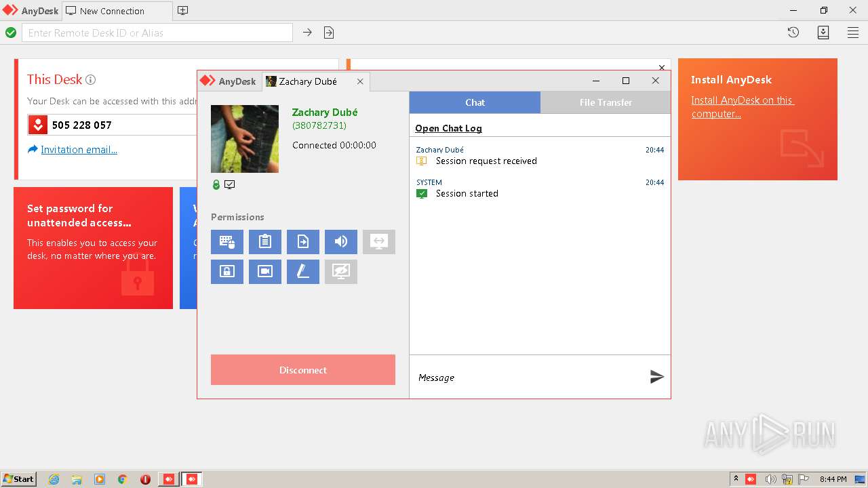The image size is (868, 488).
Task: Click the green connection status indicator
Action: click(11, 33)
